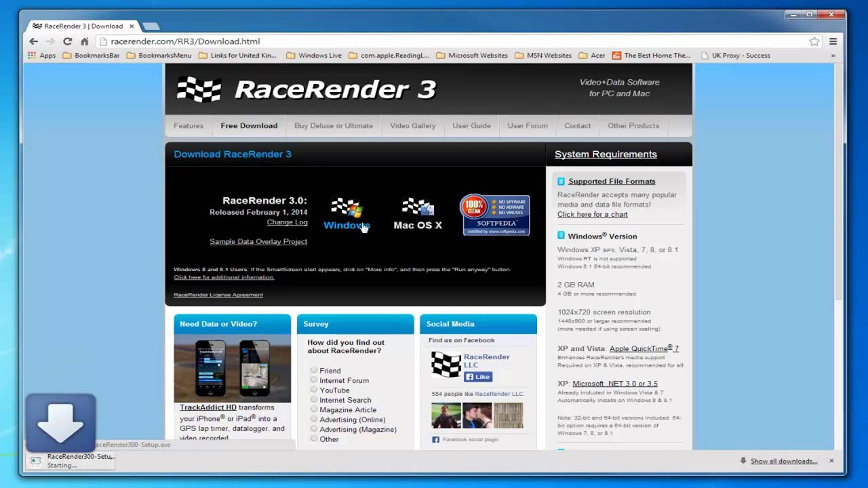
Task: Open the Apps shortcut in bookmarks bar
Action: pyautogui.click(x=42, y=56)
